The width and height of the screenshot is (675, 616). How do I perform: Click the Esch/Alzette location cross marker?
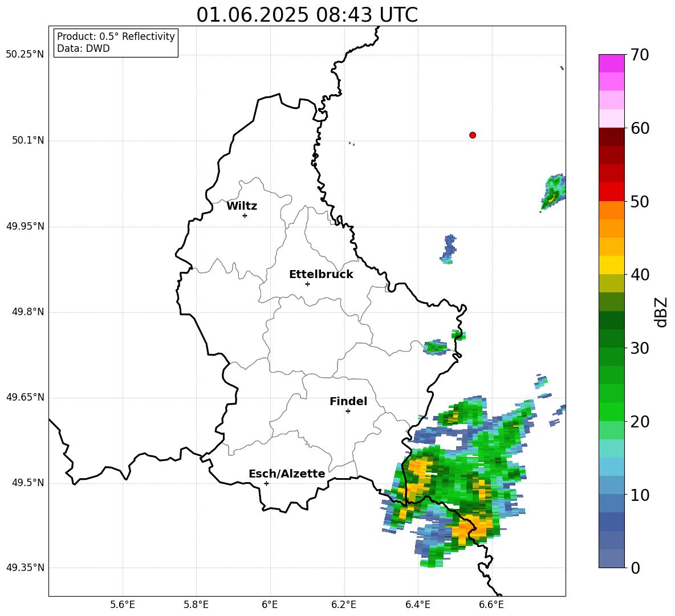(266, 483)
